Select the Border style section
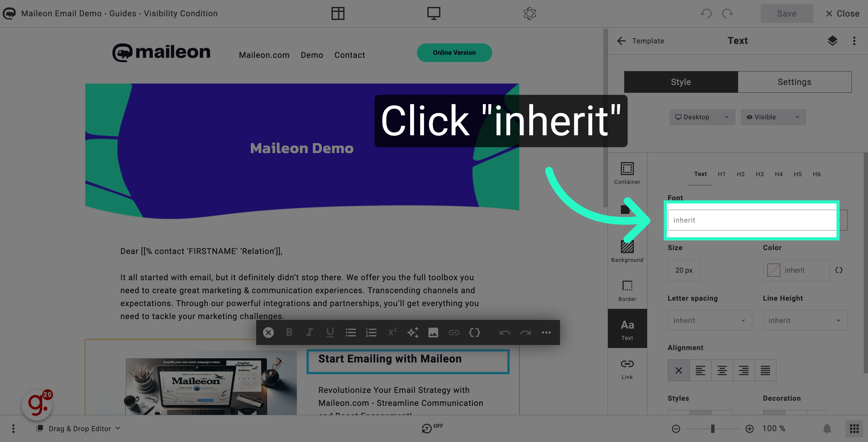Image resolution: width=868 pixels, height=442 pixels. point(627,290)
